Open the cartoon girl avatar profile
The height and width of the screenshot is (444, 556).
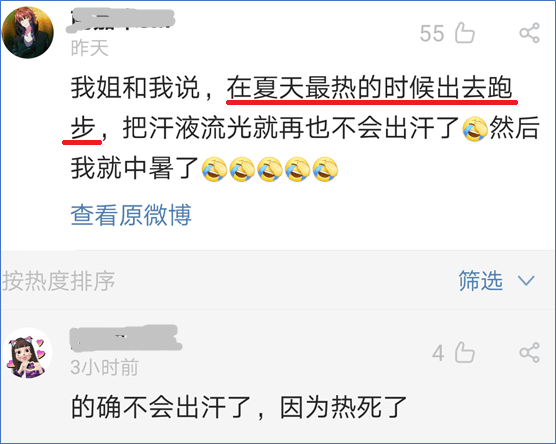[28, 353]
